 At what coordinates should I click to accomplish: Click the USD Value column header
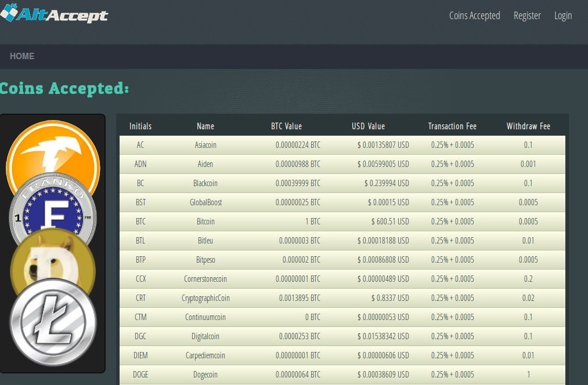(x=368, y=126)
